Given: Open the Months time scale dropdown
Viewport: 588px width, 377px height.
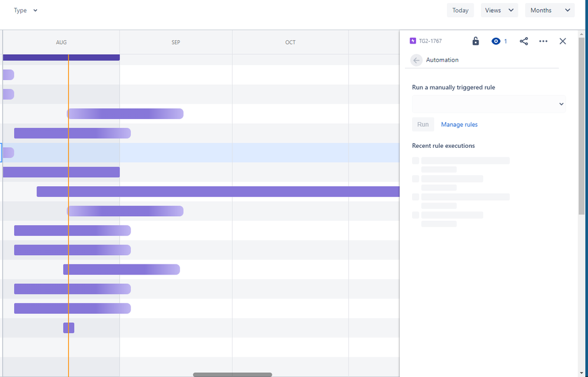Looking at the screenshot, I should coord(549,10).
